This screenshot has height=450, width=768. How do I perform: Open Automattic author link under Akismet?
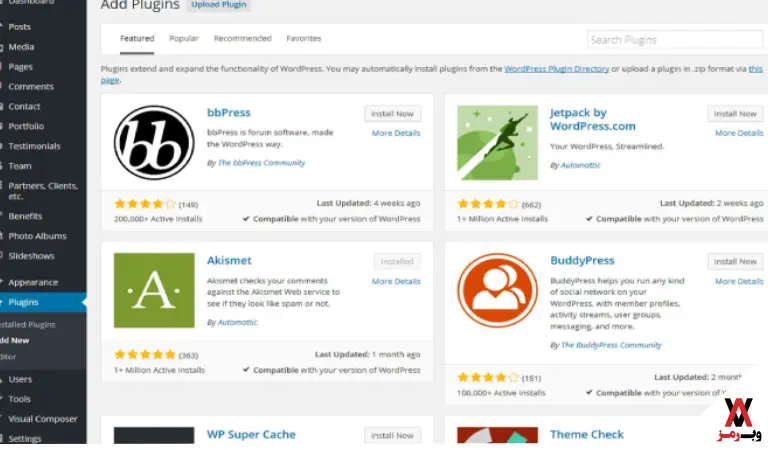click(238, 322)
